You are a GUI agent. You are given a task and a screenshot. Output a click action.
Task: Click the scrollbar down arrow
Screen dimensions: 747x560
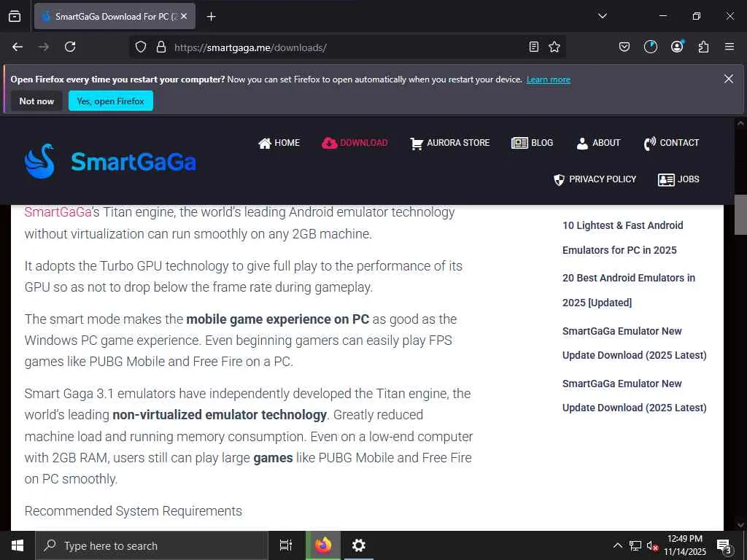740,525
